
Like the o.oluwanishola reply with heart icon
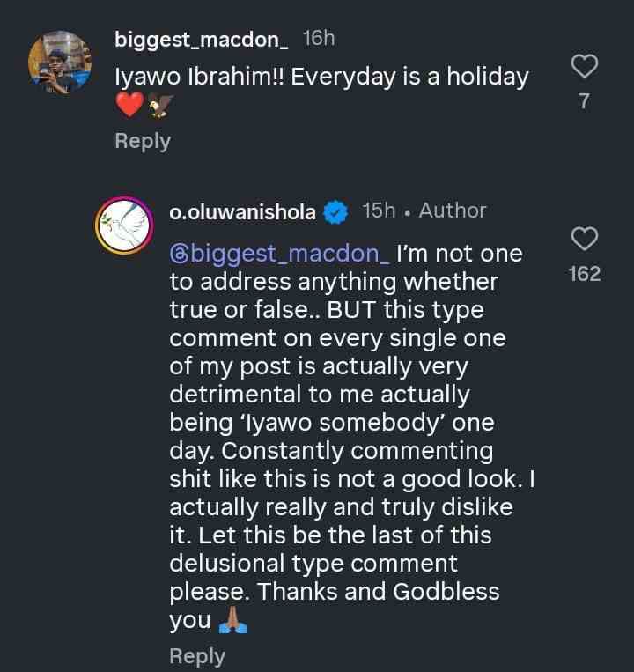(x=585, y=239)
